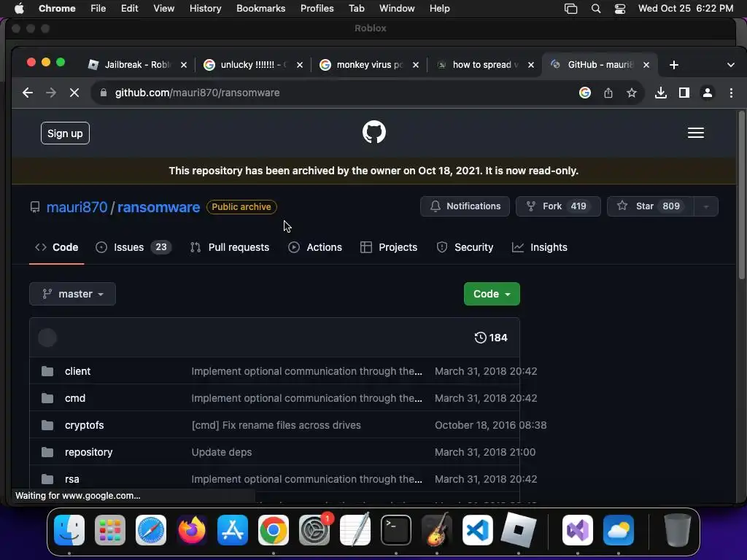This screenshot has height=560, width=747.
Task: Bookmark this page with the star icon
Action: tap(631, 93)
